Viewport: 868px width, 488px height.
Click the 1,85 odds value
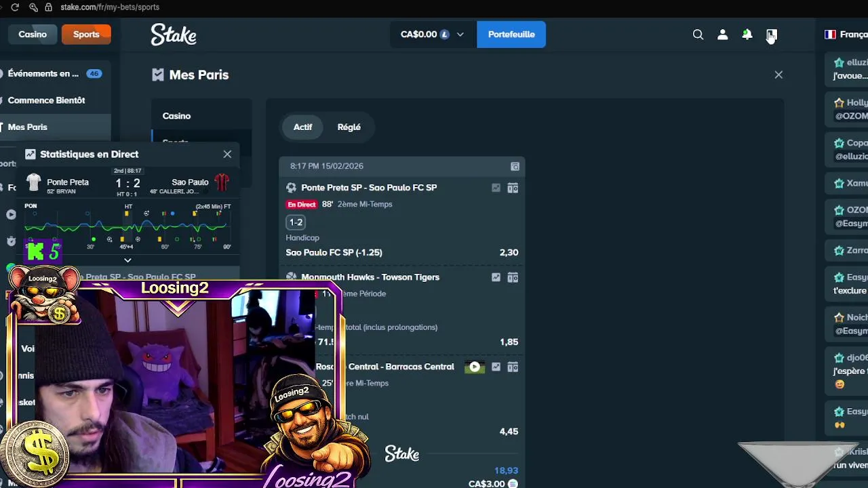[x=509, y=342]
